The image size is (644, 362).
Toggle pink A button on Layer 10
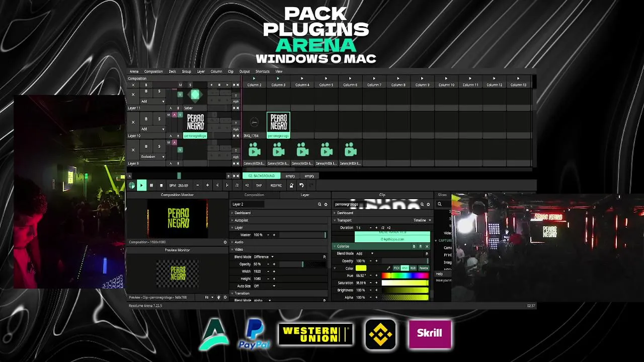click(175, 115)
